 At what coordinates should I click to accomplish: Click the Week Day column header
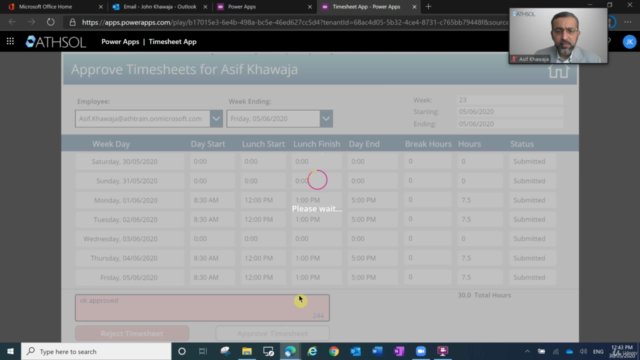[111, 144]
